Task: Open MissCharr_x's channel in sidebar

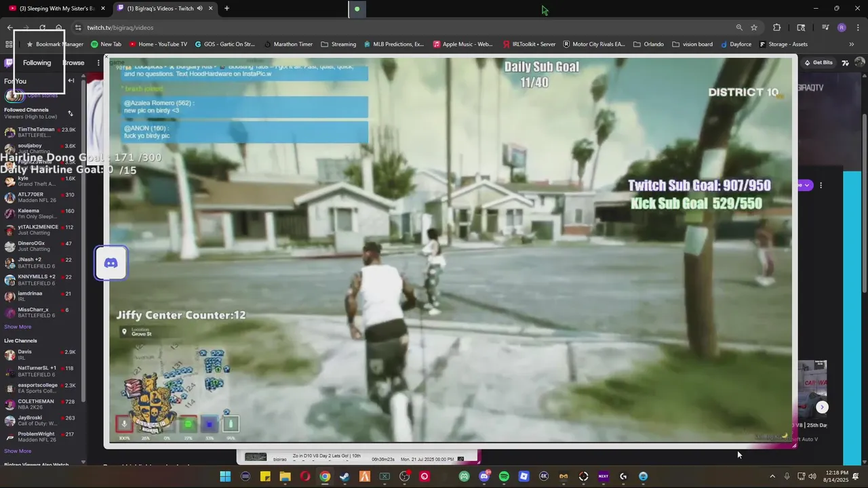Action: (41, 312)
